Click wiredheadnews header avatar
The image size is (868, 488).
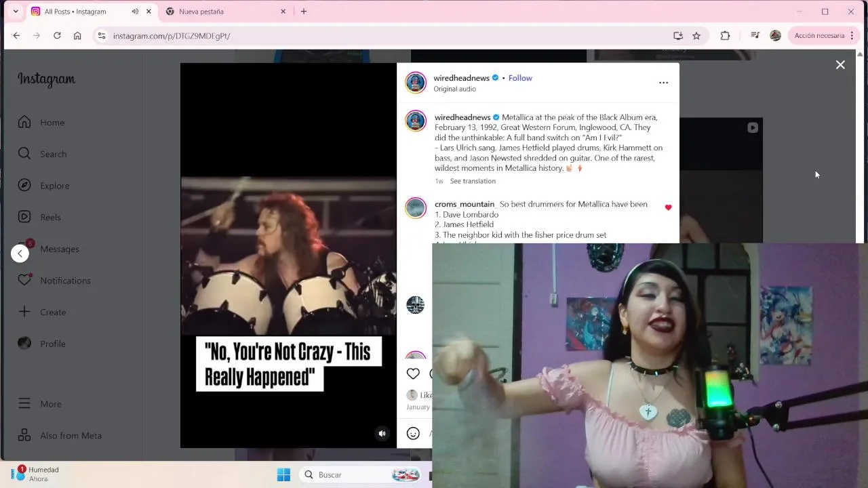415,83
